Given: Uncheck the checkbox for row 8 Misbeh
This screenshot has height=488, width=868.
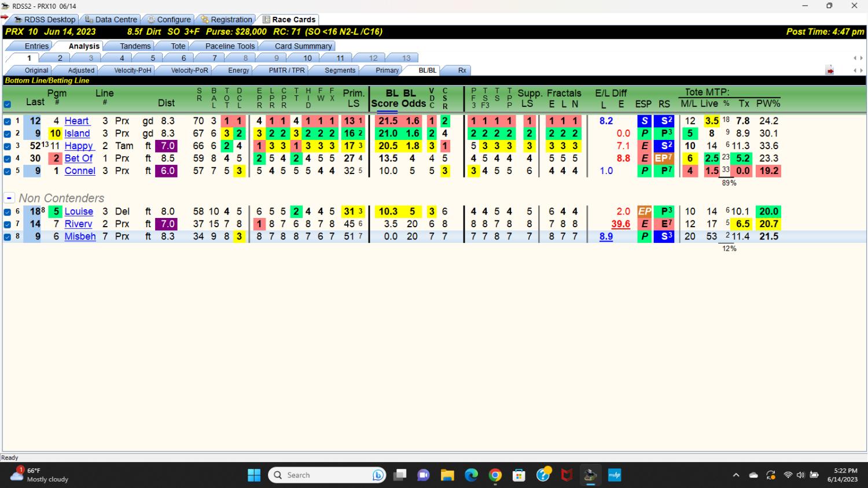Looking at the screenshot, I should [8, 236].
